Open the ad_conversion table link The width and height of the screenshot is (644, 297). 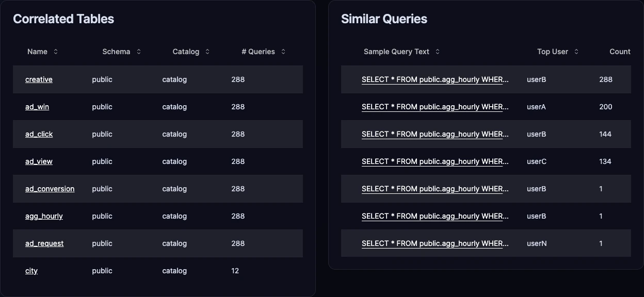click(50, 189)
